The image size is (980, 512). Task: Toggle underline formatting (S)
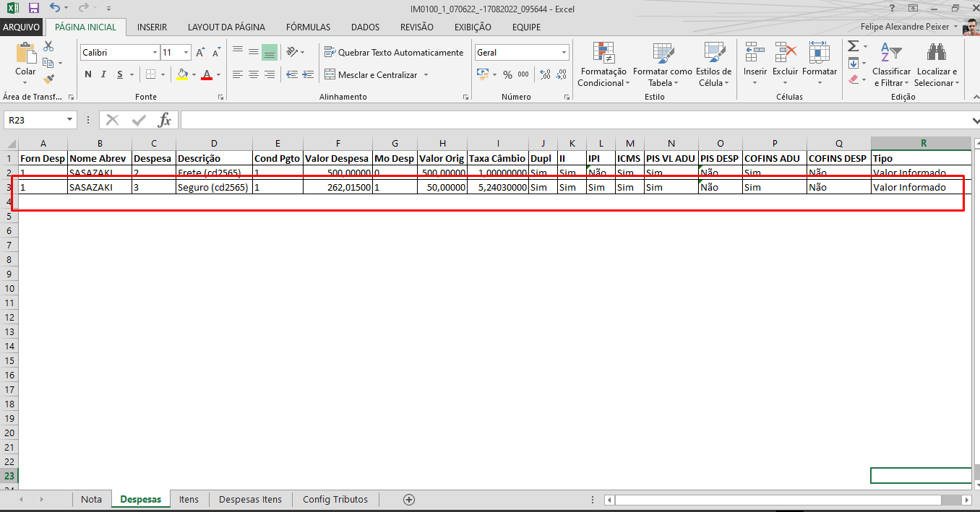pyautogui.click(x=120, y=74)
